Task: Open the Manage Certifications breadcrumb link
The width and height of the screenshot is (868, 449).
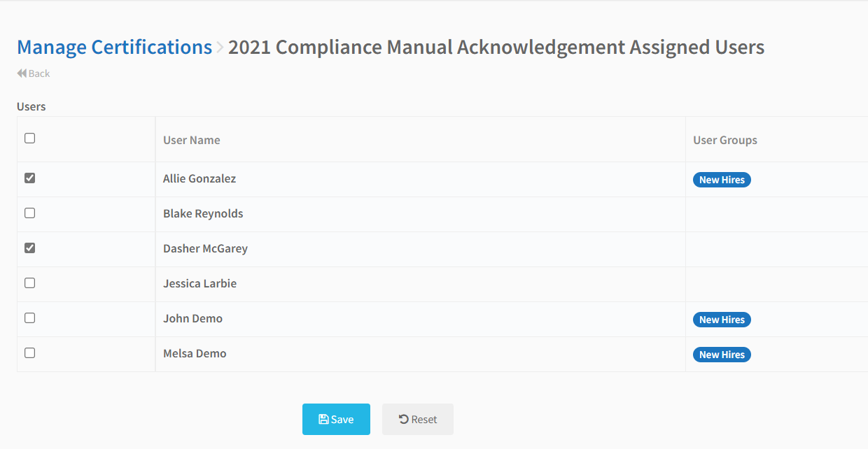Action: 114,48
